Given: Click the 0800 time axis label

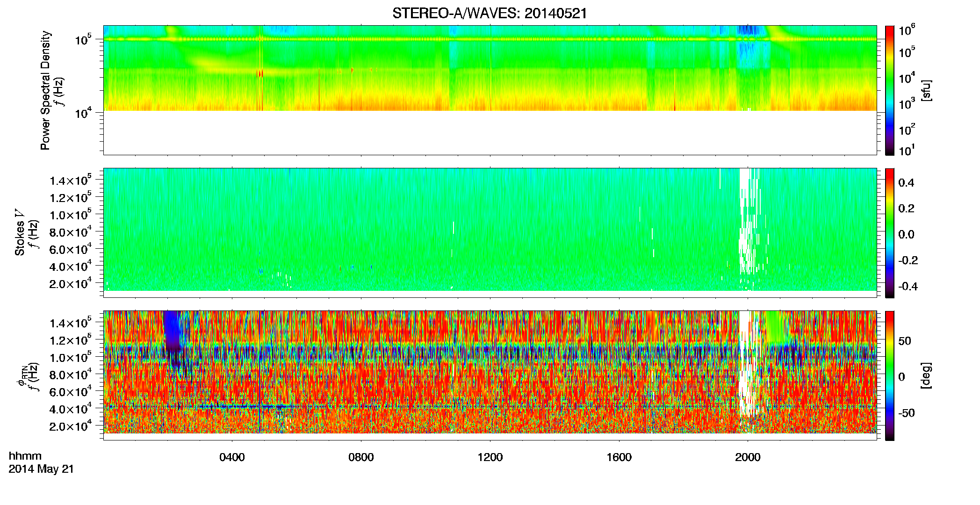Looking at the screenshot, I should pos(361,457).
